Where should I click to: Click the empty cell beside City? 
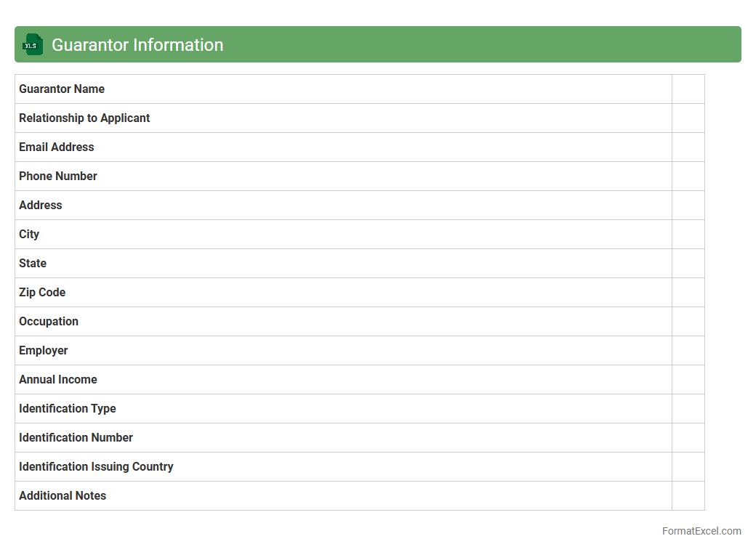[x=688, y=235]
